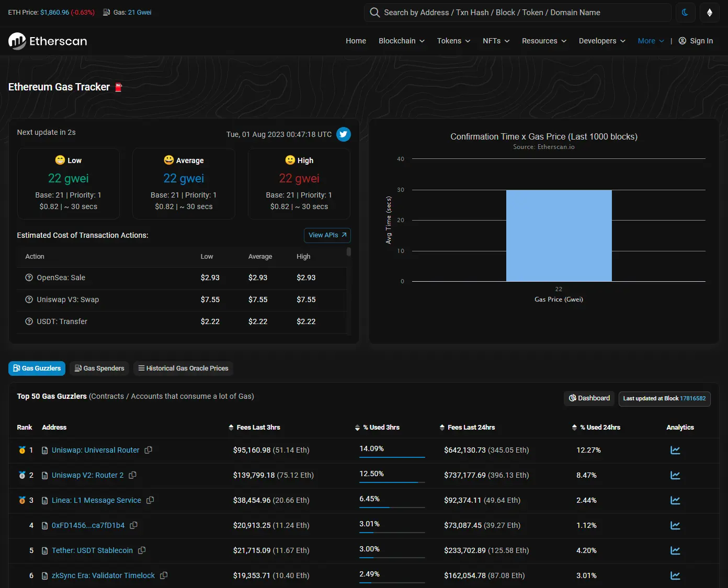Click the contract file icon for zkSync Era
This screenshot has width=728, height=588.
[45, 576]
